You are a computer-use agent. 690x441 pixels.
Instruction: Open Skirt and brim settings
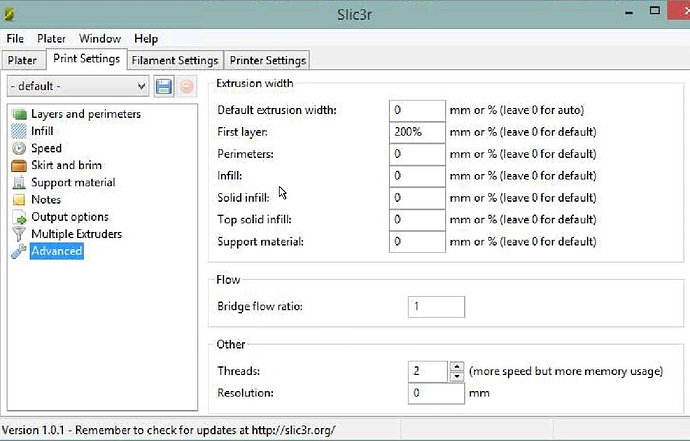coord(66,165)
